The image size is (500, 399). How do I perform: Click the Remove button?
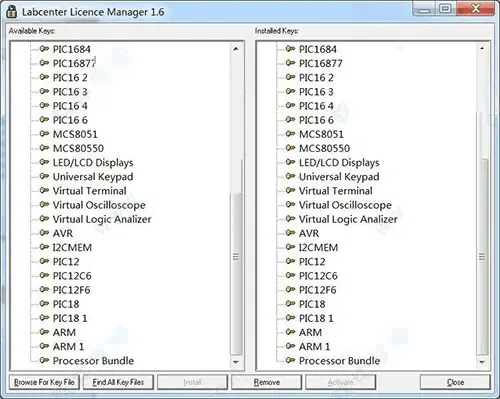pyautogui.click(x=267, y=382)
